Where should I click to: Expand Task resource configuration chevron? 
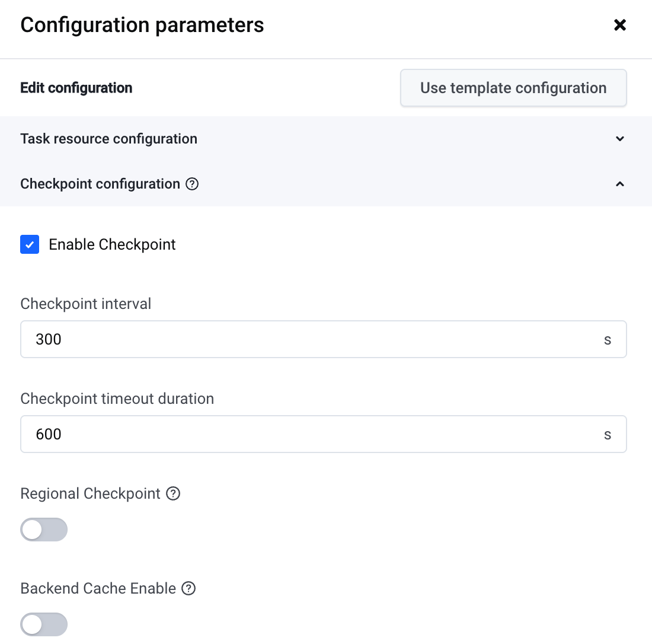620,139
